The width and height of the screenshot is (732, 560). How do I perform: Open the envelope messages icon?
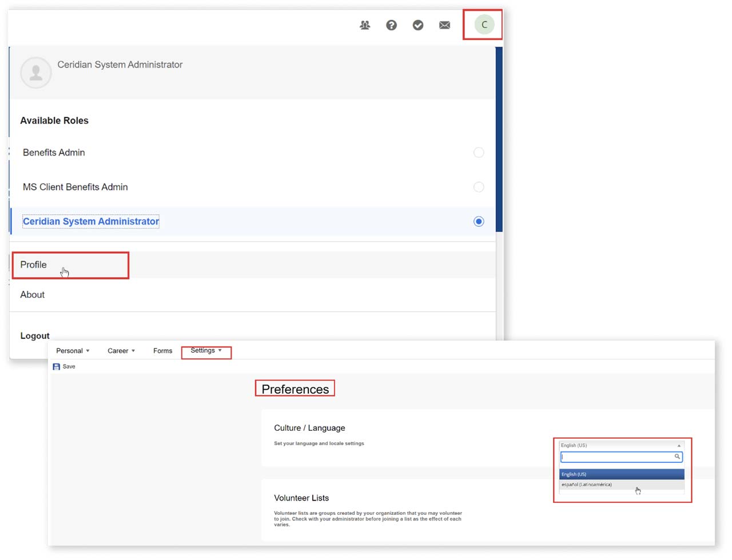(444, 25)
